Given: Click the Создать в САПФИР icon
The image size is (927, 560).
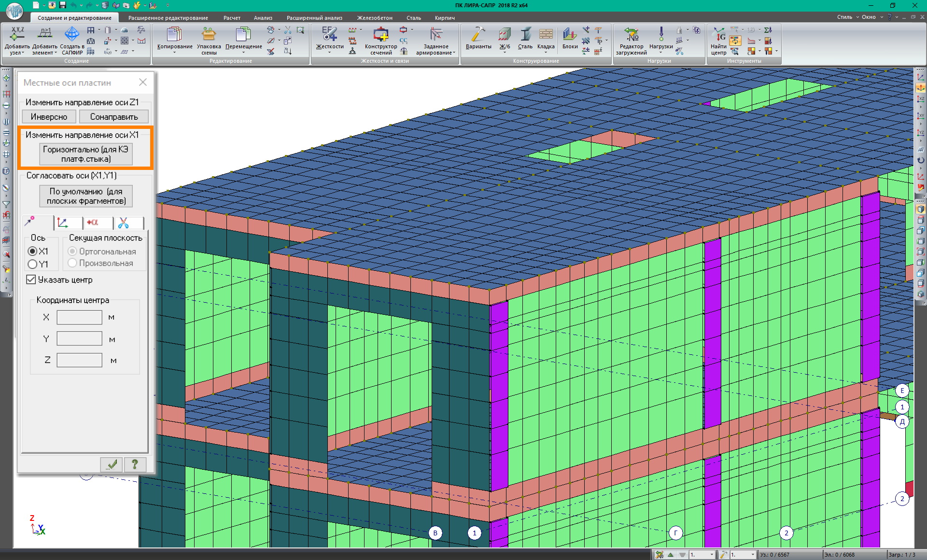Looking at the screenshot, I should tap(72, 35).
